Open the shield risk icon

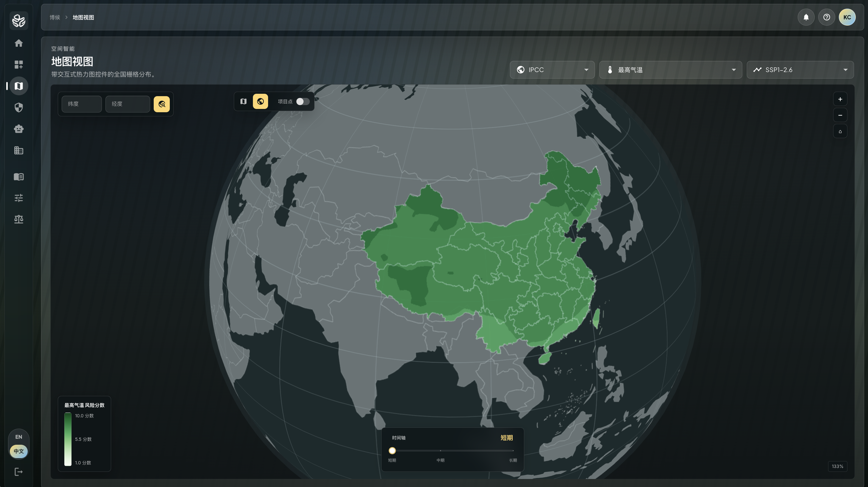[18, 107]
